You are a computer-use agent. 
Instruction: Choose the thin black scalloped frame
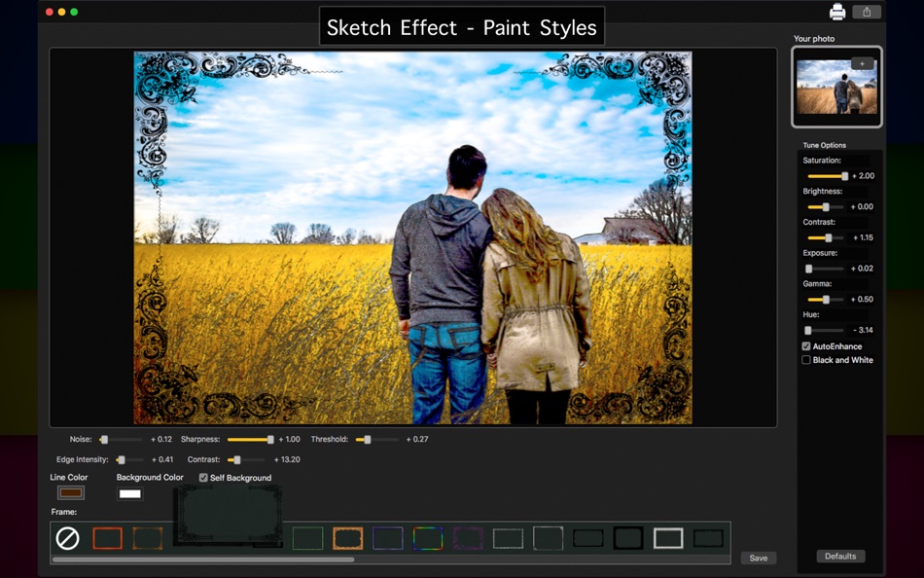coord(588,538)
